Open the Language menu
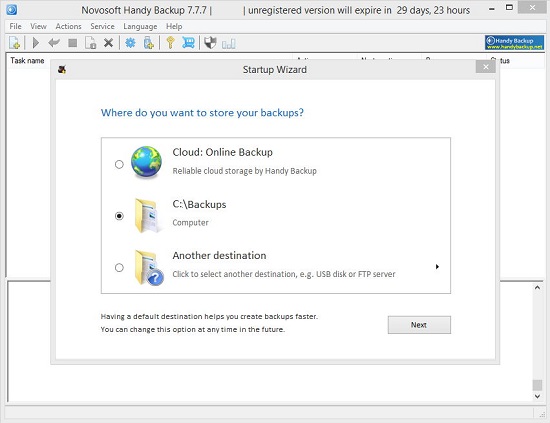The image size is (550, 423). [x=140, y=26]
